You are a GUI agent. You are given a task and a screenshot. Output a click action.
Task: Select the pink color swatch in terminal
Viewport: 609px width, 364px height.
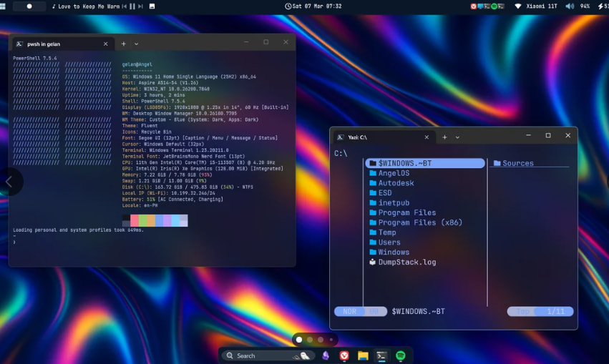click(x=135, y=220)
